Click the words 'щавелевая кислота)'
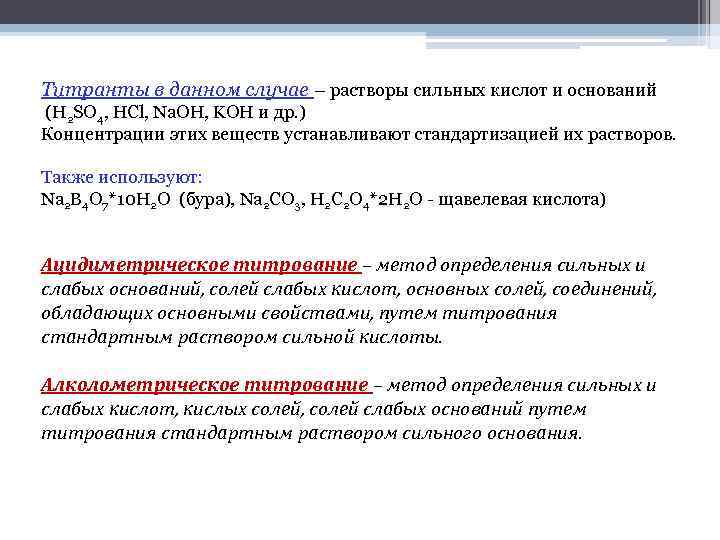The width and height of the screenshot is (720, 540). click(522, 200)
